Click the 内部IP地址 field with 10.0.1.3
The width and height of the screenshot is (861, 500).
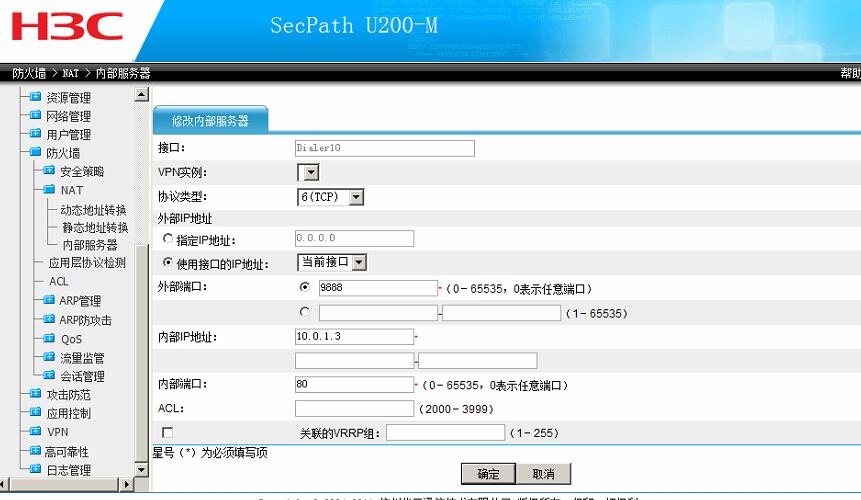pos(354,336)
